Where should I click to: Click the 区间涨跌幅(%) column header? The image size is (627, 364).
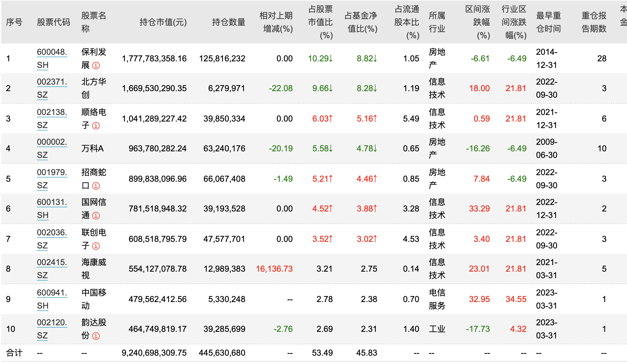[478, 22]
